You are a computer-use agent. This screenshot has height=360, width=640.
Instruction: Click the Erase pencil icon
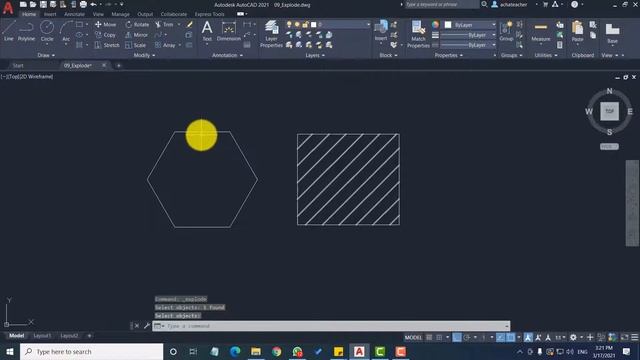click(x=189, y=24)
